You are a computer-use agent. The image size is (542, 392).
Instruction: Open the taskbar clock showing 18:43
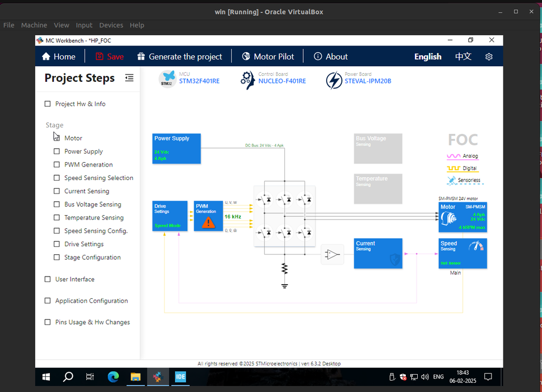pos(463,377)
